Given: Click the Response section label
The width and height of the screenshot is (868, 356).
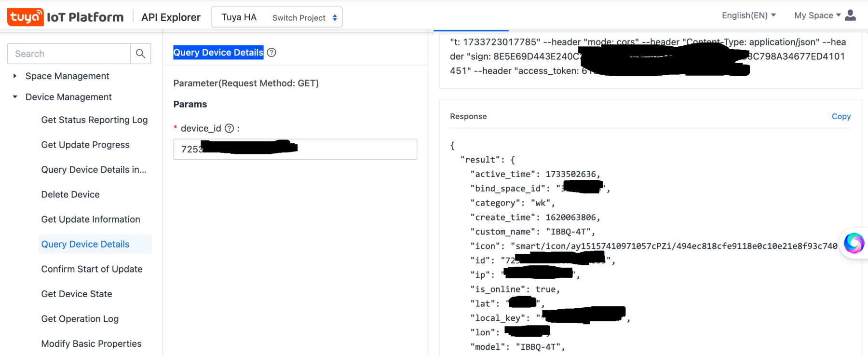Looking at the screenshot, I should (x=468, y=116).
